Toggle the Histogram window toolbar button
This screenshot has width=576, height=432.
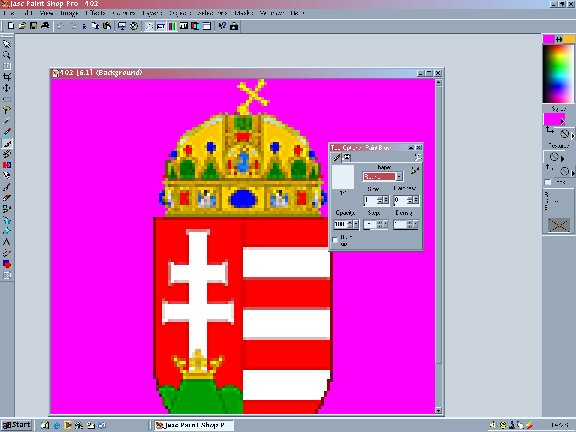coord(184,26)
